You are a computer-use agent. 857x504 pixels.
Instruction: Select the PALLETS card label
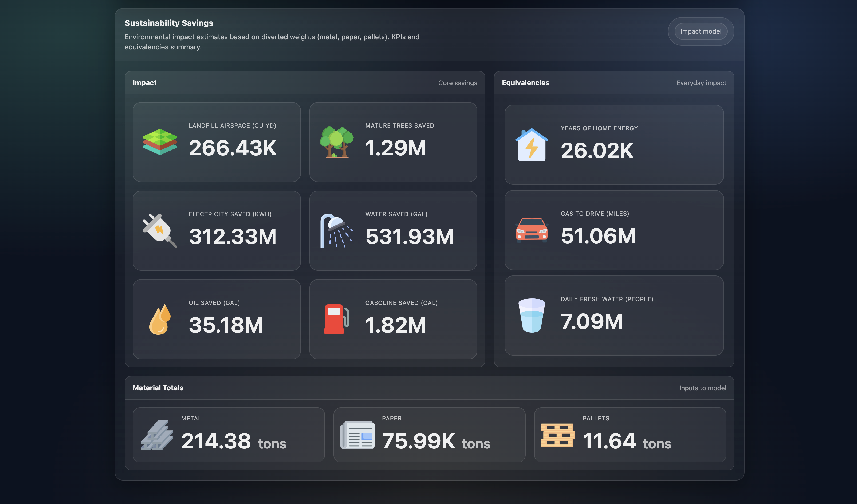coord(596,418)
